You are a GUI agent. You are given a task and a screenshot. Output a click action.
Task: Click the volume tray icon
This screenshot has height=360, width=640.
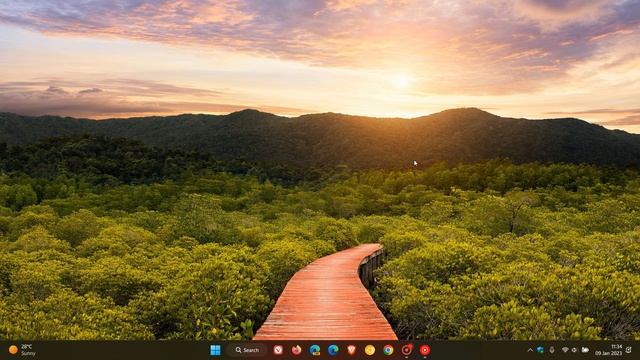[x=574, y=350]
